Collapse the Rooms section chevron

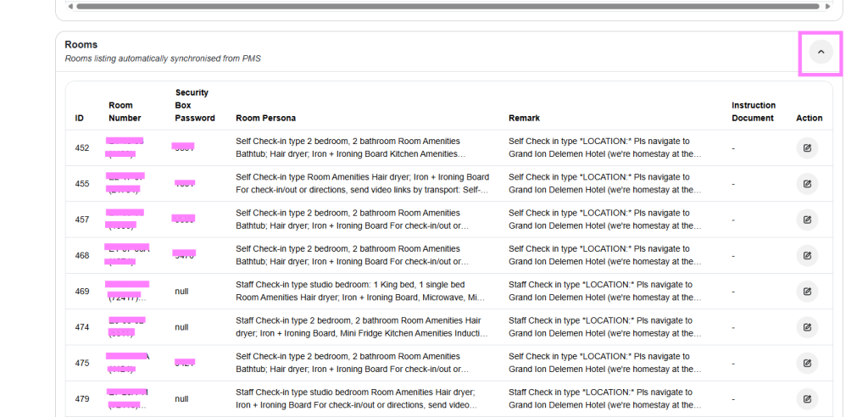[820, 53]
